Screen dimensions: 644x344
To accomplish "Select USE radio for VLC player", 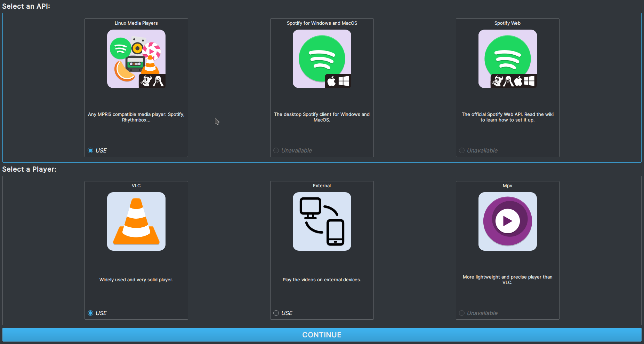I will click(90, 313).
